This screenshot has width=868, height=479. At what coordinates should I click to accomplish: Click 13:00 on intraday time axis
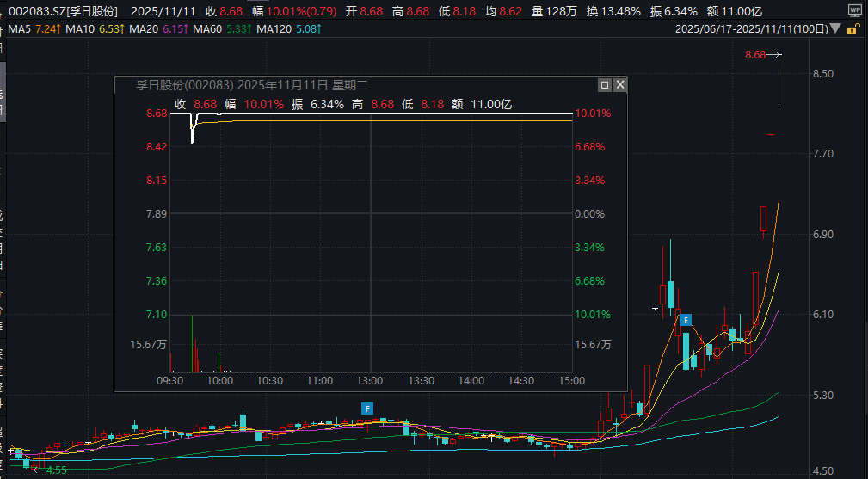point(370,380)
